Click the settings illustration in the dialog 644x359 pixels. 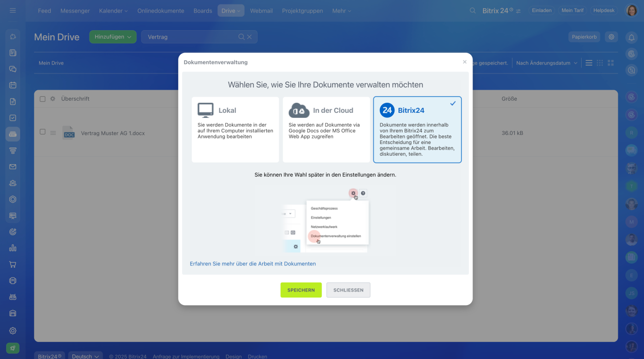tap(326, 221)
